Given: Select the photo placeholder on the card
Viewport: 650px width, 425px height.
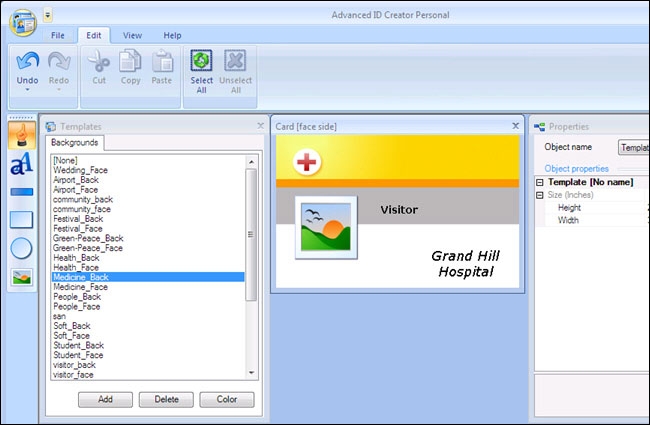Looking at the screenshot, I should (x=326, y=227).
